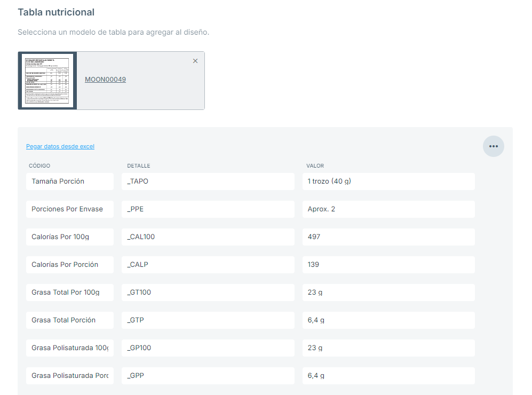Click the '1 trozo (40 g)' value field
Screen dimensions: 532x395
(388, 181)
